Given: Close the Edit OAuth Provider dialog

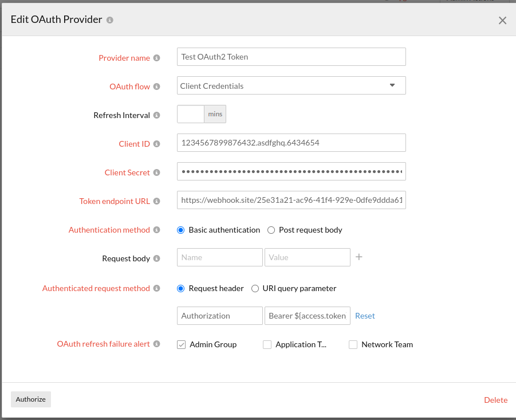Looking at the screenshot, I should pyautogui.click(x=502, y=21).
